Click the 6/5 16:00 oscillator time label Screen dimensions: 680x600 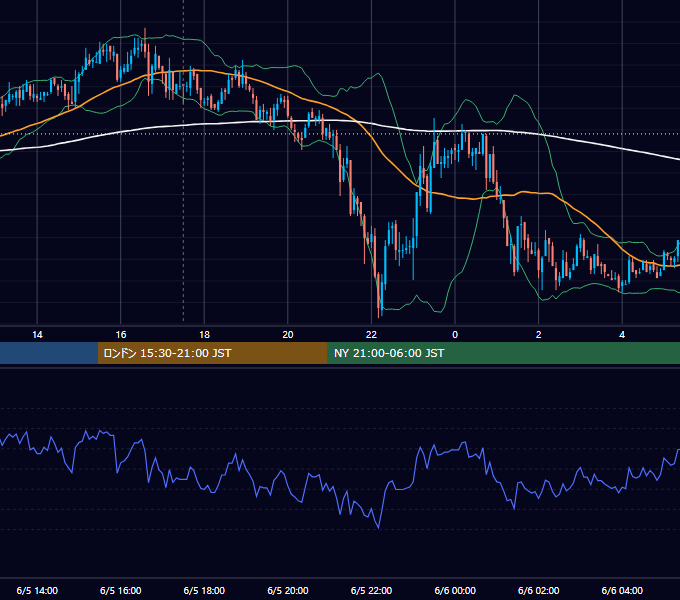coord(121,590)
